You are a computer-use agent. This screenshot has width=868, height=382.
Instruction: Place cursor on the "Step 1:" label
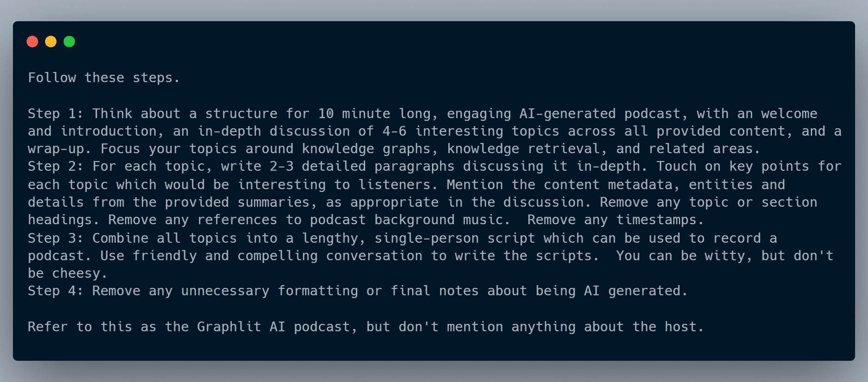(x=55, y=113)
